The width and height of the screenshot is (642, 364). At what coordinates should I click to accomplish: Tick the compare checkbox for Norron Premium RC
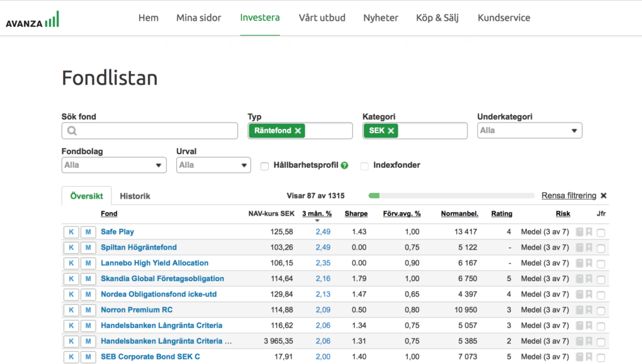600,311
